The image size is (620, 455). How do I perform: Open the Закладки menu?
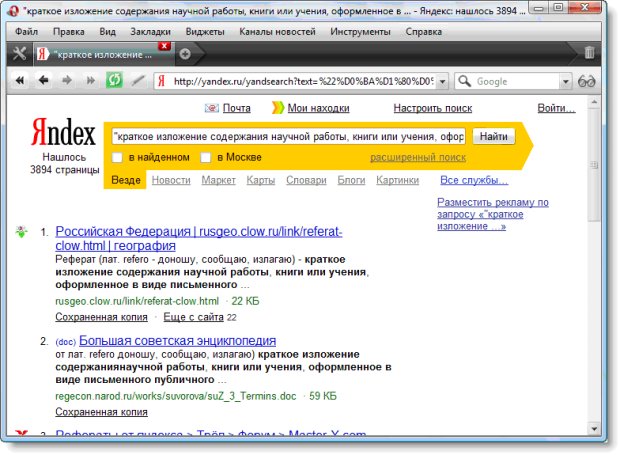[x=151, y=32]
